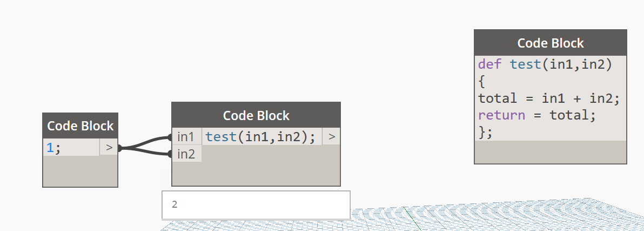Select the left Code Block node header
This screenshot has width=644, height=231.
point(80,126)
